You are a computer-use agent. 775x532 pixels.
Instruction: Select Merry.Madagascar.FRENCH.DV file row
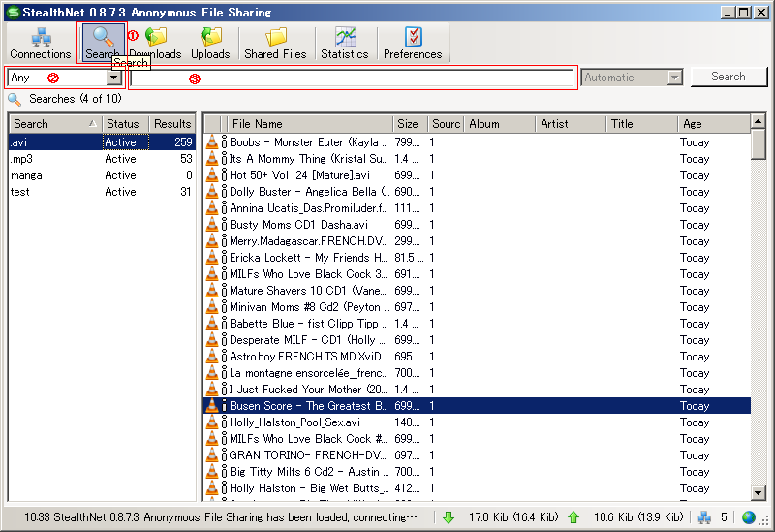coord(478,241)
